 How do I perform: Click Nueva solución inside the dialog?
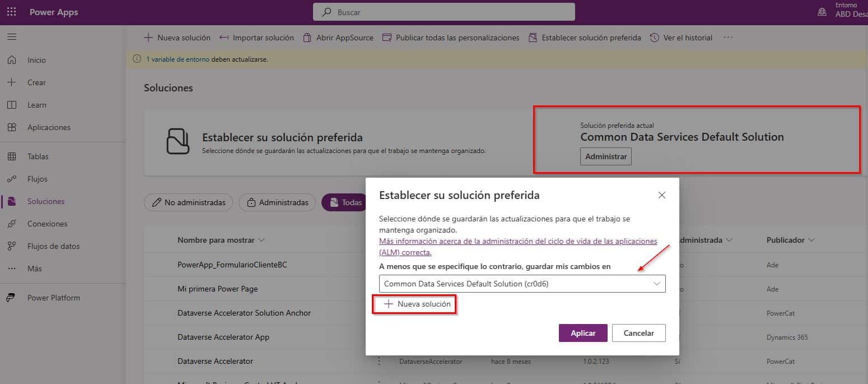click(418, 304)
